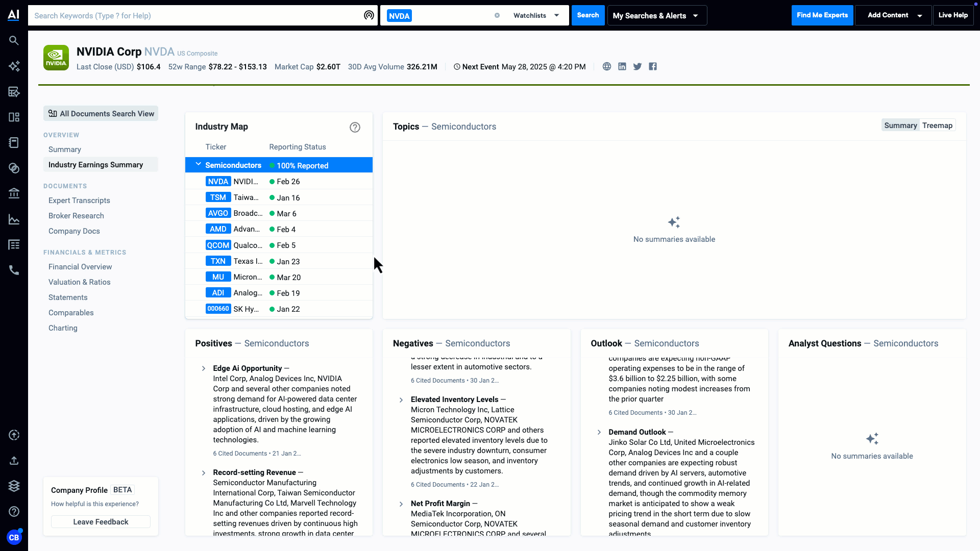Open the notebook sidebar icon
The height and width of the screenshot is (551, 980).
tap(14, 142)
